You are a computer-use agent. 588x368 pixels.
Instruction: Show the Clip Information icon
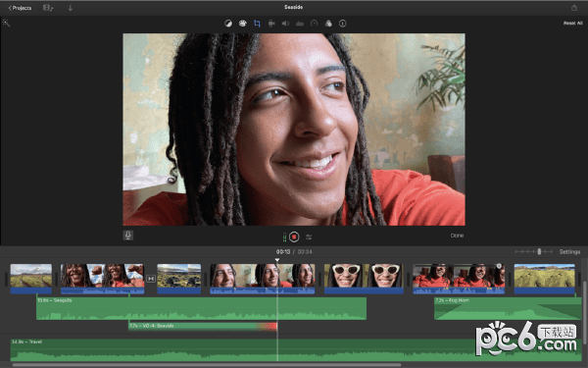342,24
